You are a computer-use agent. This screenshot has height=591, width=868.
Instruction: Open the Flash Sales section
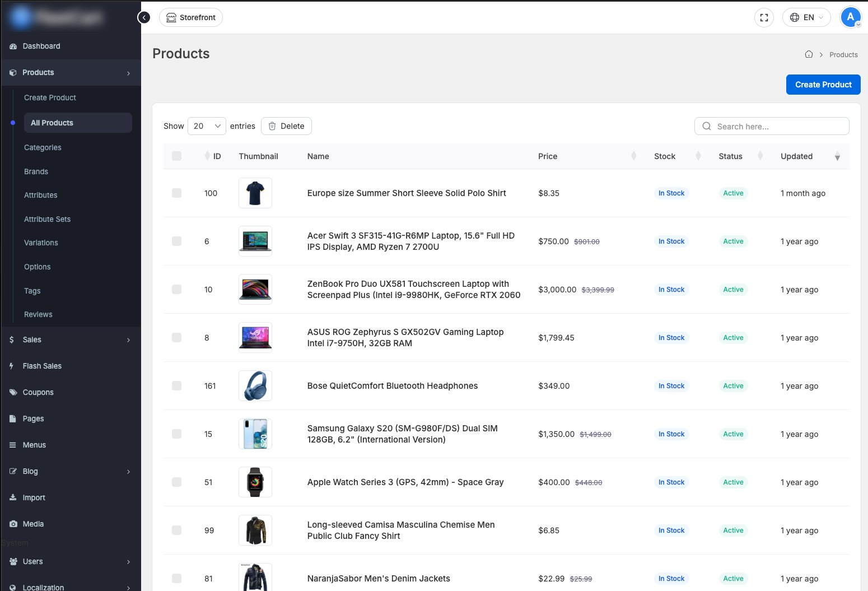pyautogui.click(x=42, y=366)
